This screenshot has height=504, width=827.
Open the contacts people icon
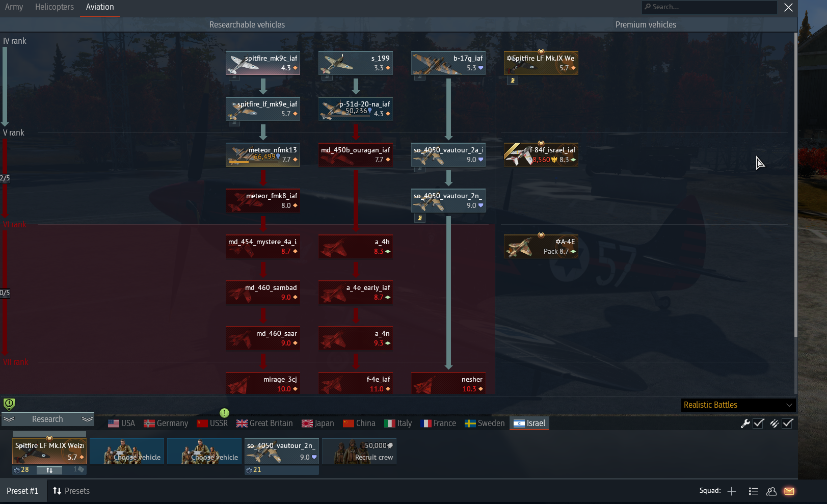(x=771, y=491)
